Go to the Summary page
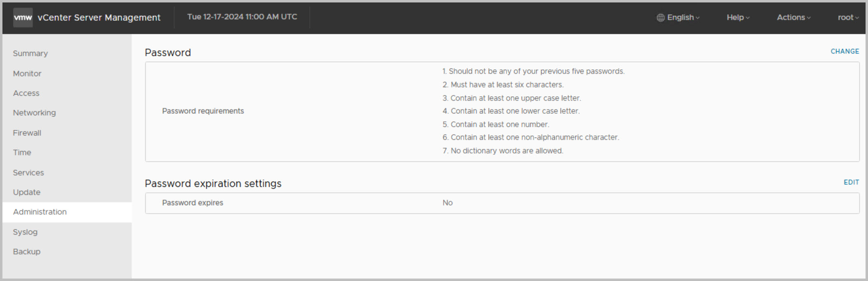The image size is (868, 281). (30, 53)
